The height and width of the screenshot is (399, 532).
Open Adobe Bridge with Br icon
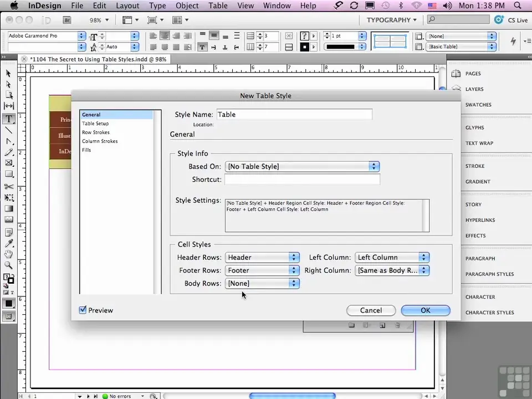pos(67,20)
